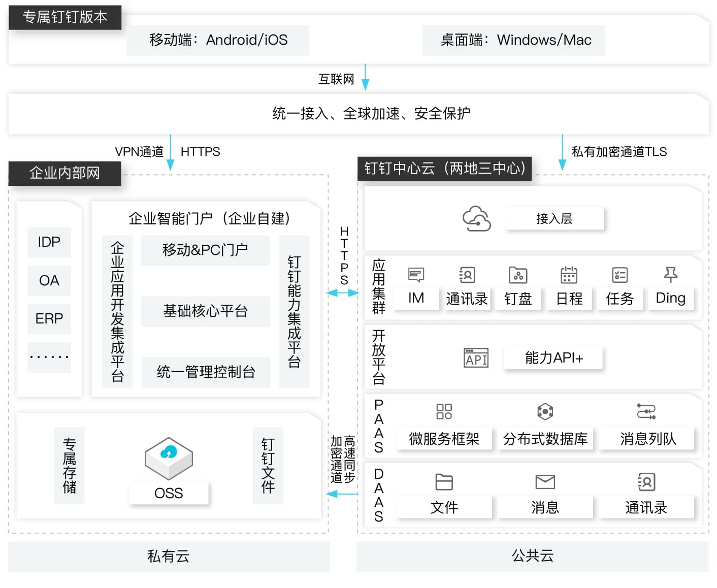Screen dimensions: 717x588
Task: Click the 移动端 Android/iOS box
Action: coord(217,40)
